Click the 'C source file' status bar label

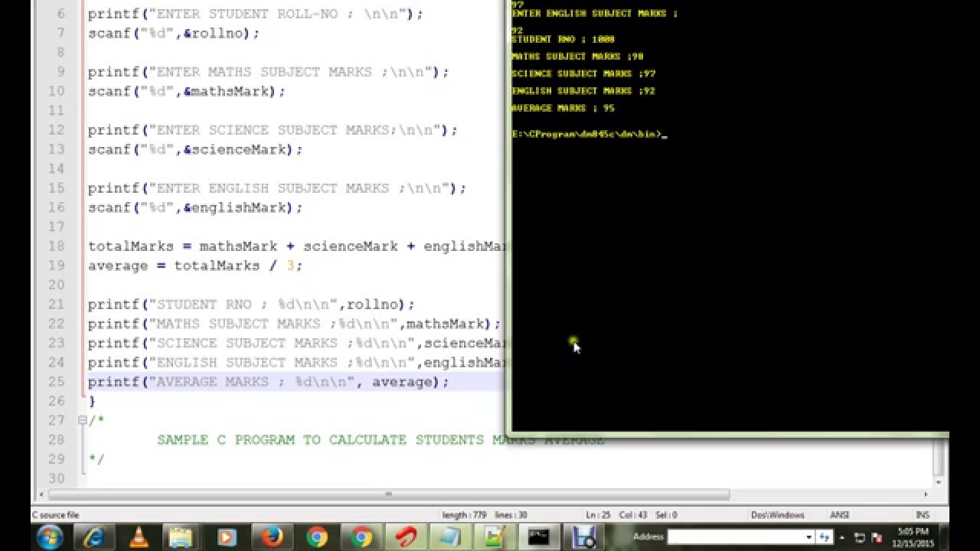tap(55, 515)
